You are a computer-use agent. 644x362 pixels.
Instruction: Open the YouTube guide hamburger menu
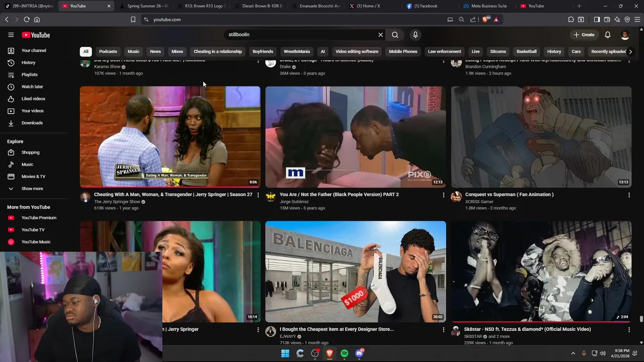coord(11,35)
